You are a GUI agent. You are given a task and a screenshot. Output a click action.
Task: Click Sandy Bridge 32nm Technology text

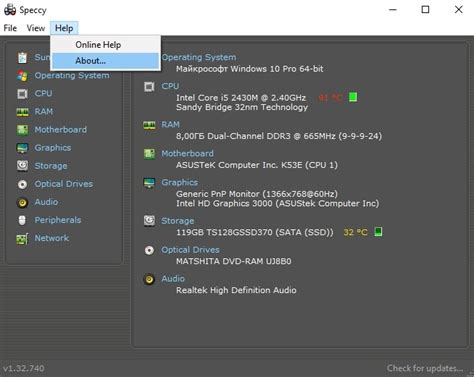click(x=242, y=107)
